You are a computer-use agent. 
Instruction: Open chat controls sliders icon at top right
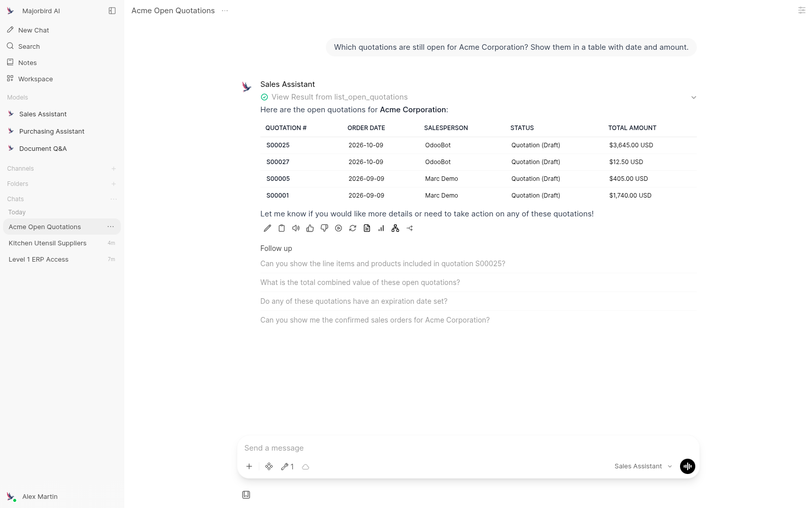click(x=802, y=10)
